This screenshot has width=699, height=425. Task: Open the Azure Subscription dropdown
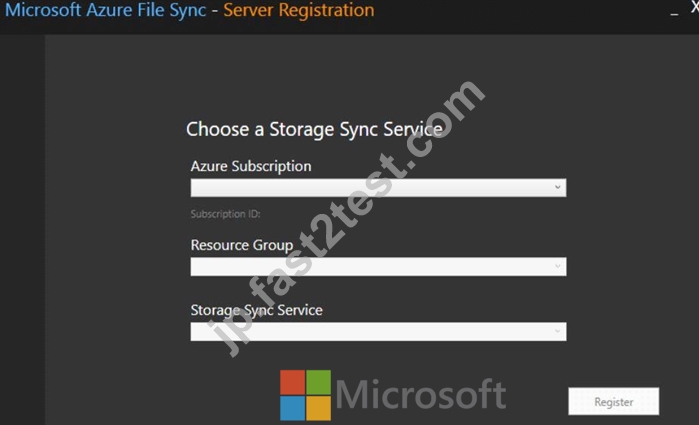tap(378, 188)
